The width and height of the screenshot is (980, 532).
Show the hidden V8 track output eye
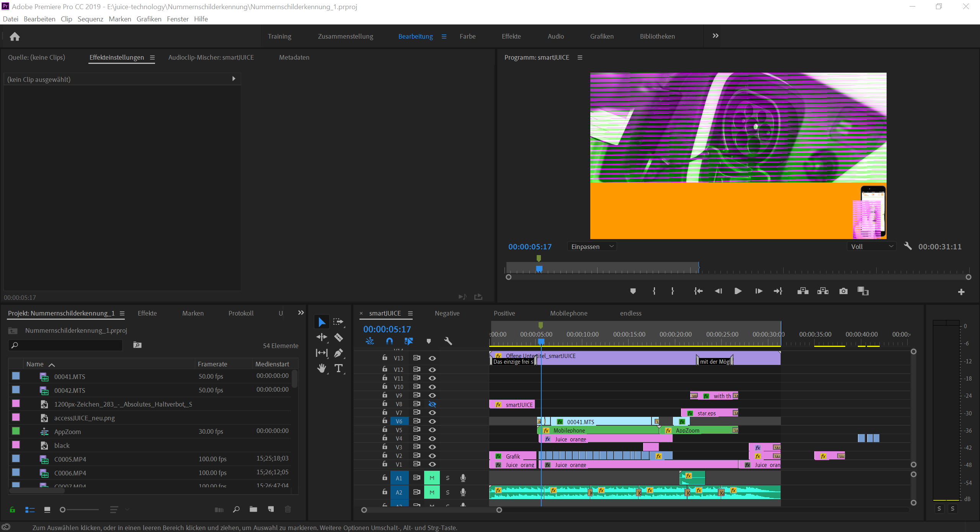coord(432,404)
